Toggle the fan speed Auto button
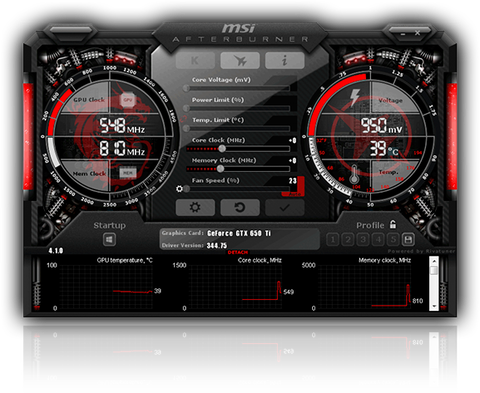The height and width of the screenshot is (393, 480). pos(294,194)
